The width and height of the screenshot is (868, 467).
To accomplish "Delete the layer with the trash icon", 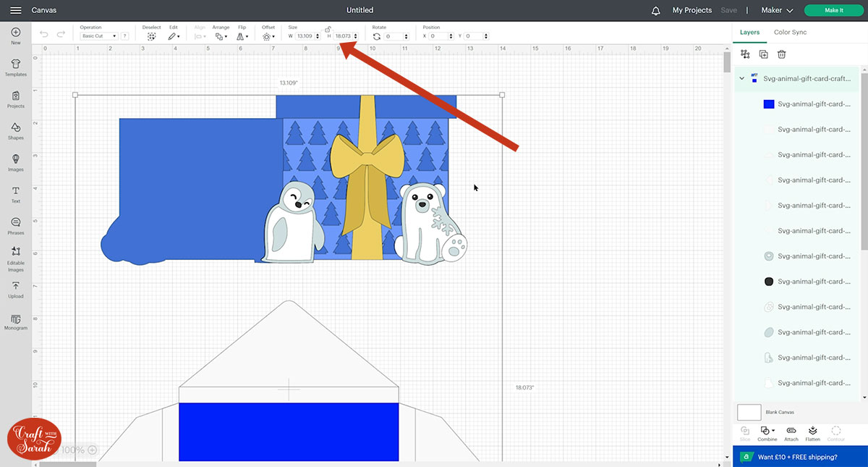I will 781,54.
